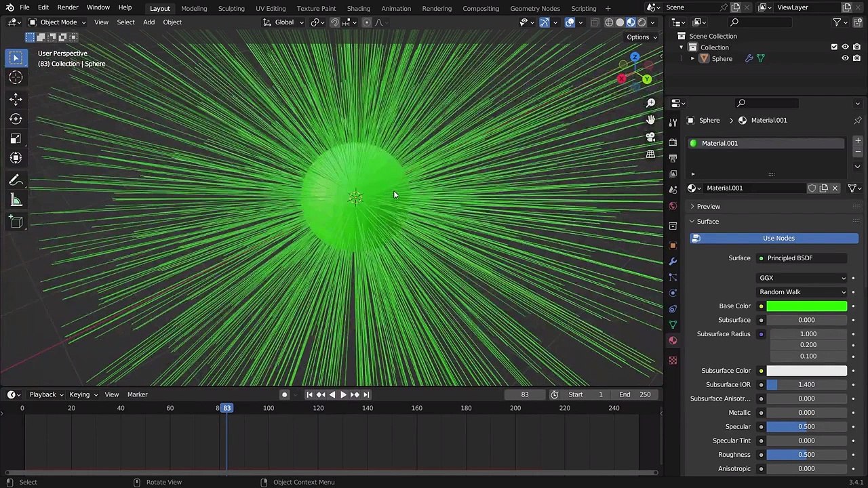Activate the Select Box tool
Screen dimensions: 868x488
(x=16, y=58)
